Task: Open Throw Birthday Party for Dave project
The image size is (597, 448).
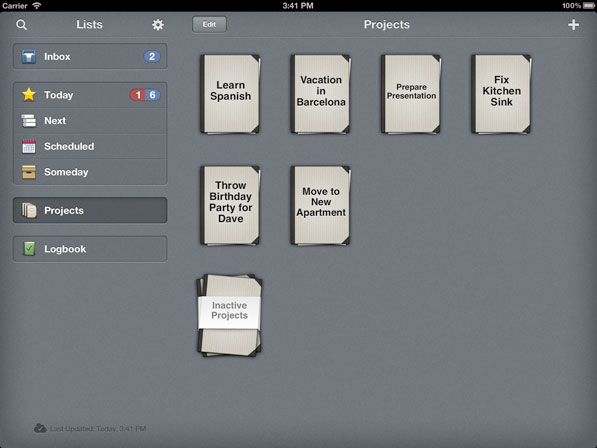Action: tap(230, 206)
